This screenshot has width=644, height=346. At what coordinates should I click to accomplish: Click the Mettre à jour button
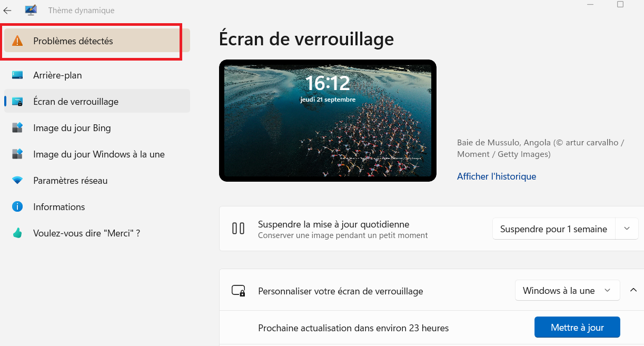pyautogui.click(x=577, y=328)
